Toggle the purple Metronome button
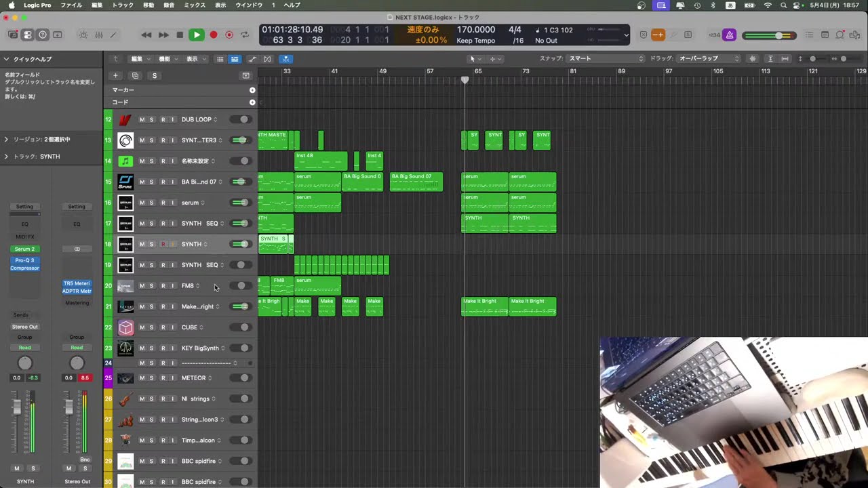868x488 pixels. point(729,35)
